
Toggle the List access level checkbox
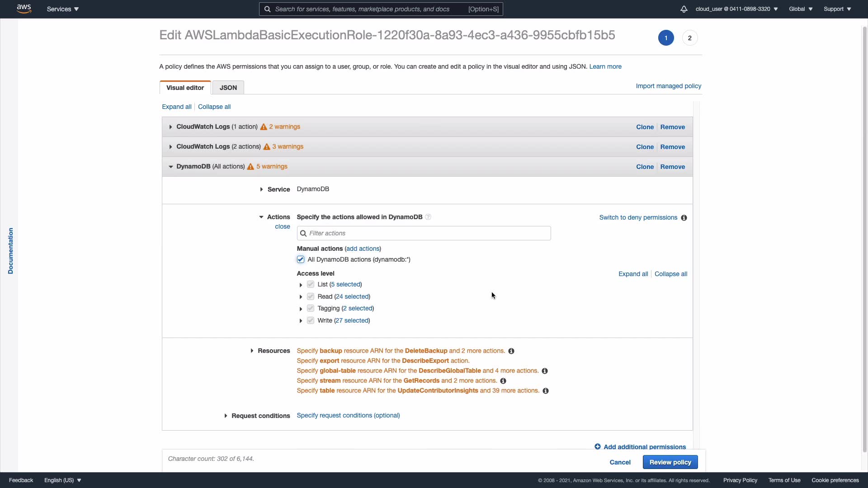(311, 284)
